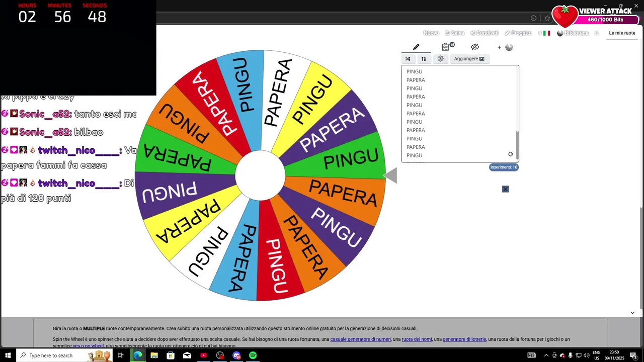
Task: Click the Nuovo menu item
Action: coord(431,33)
